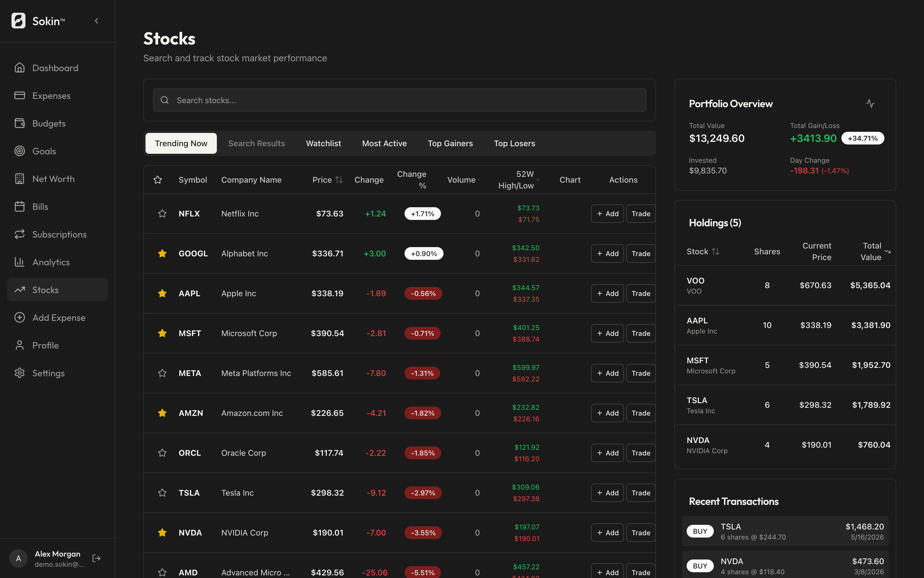Viewport: 924px width, 578px height.
Task: Select Stocks in the sidebar
Action: coord(57,290)
